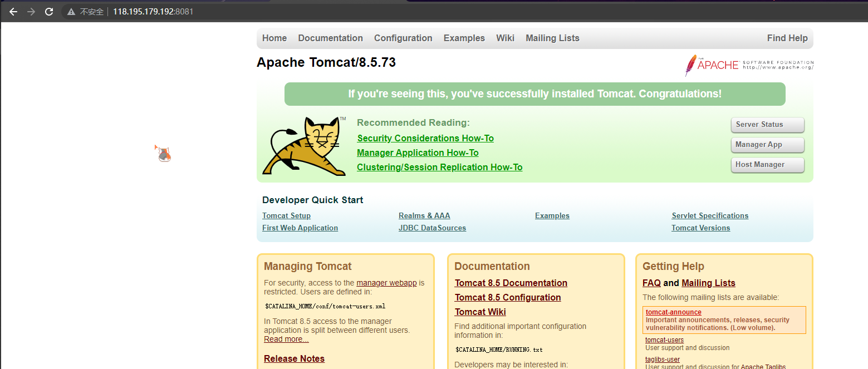868x369 pixels.
Task: Reload the page with refresh icon
Action: pyautogui.click(x=49, y=12)
